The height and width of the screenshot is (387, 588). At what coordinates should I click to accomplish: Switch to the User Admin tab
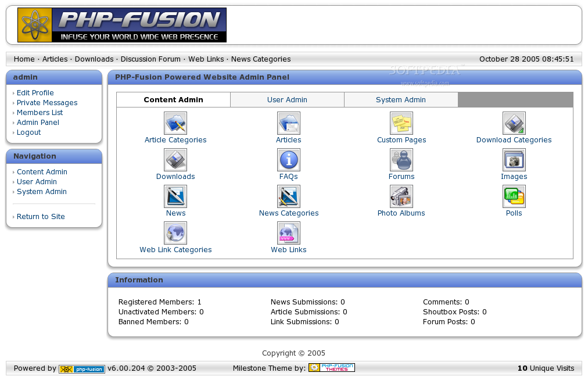click(287, 100)
